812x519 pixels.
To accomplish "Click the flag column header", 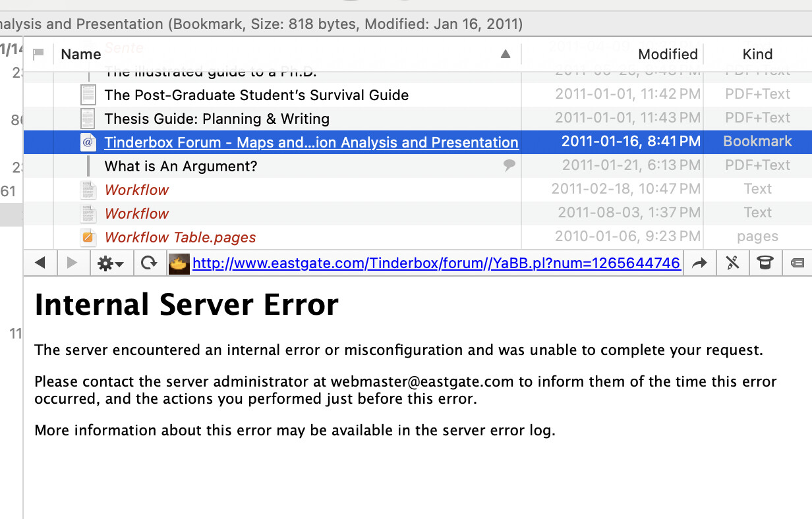I will [38, 54].
